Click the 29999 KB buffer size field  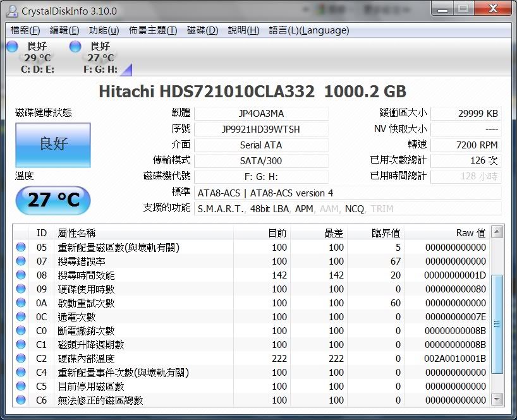[466, 113]
